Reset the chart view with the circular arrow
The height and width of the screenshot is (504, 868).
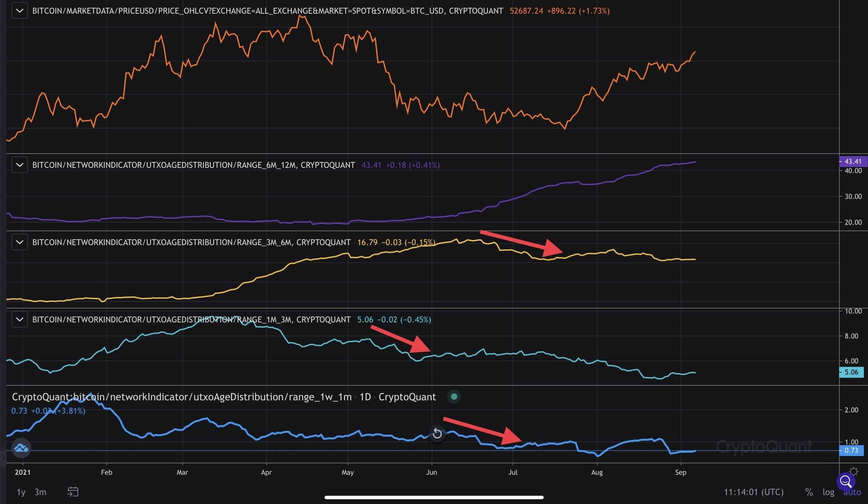pyautogui.click(x=437, y=433)
